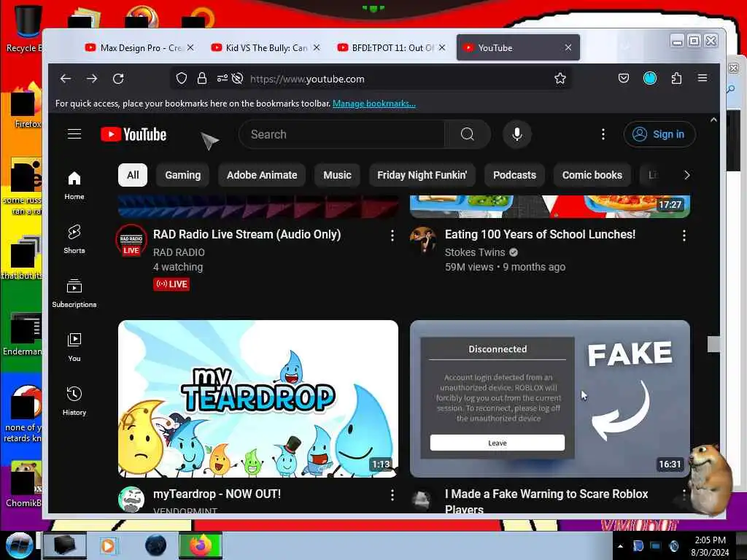Viewport: 747px width, 560px height.
Task: Open tracking protection shield icon
Action: (x=182, y=79)
